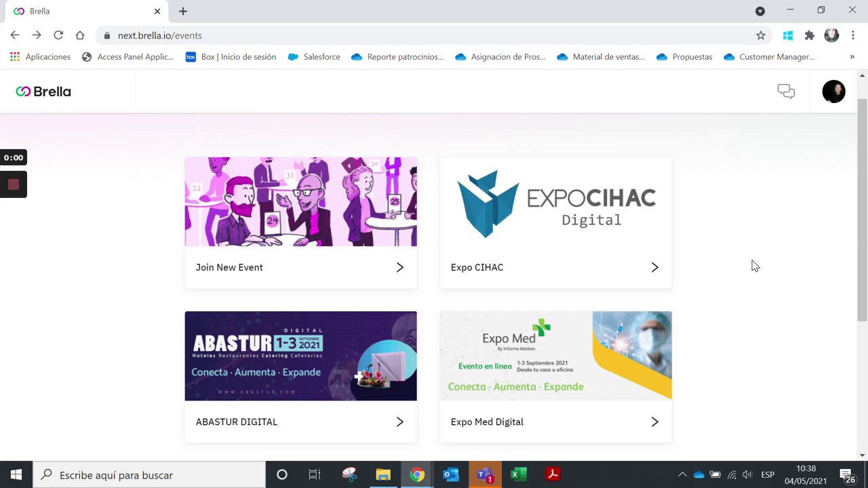Open File Explorer from taskbar
Image resolution: width=868 pixels, height=488 pixels.
383,475
